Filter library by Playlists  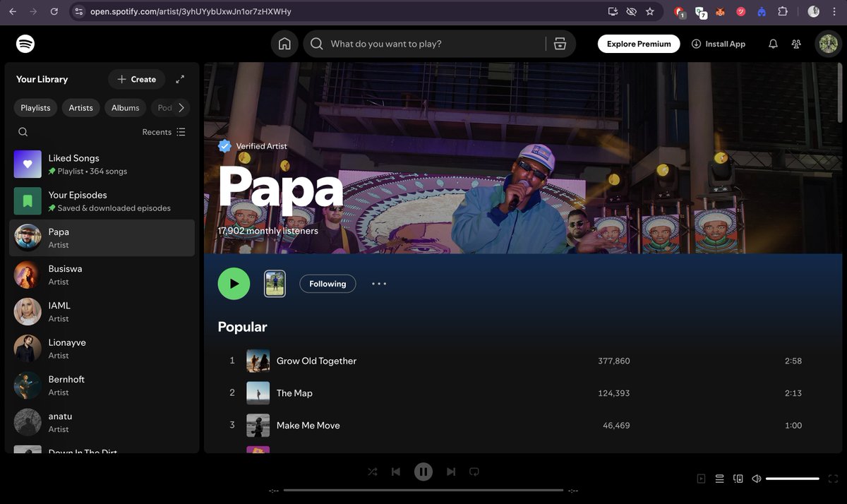tap(35, 107)
